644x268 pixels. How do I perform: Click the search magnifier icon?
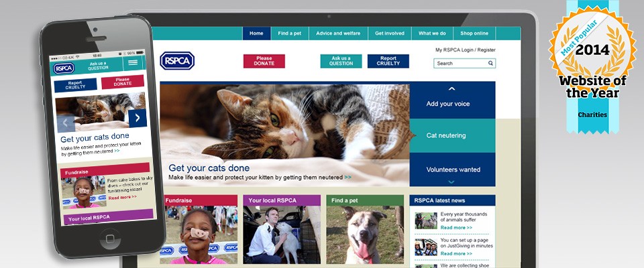coord(490,63)
